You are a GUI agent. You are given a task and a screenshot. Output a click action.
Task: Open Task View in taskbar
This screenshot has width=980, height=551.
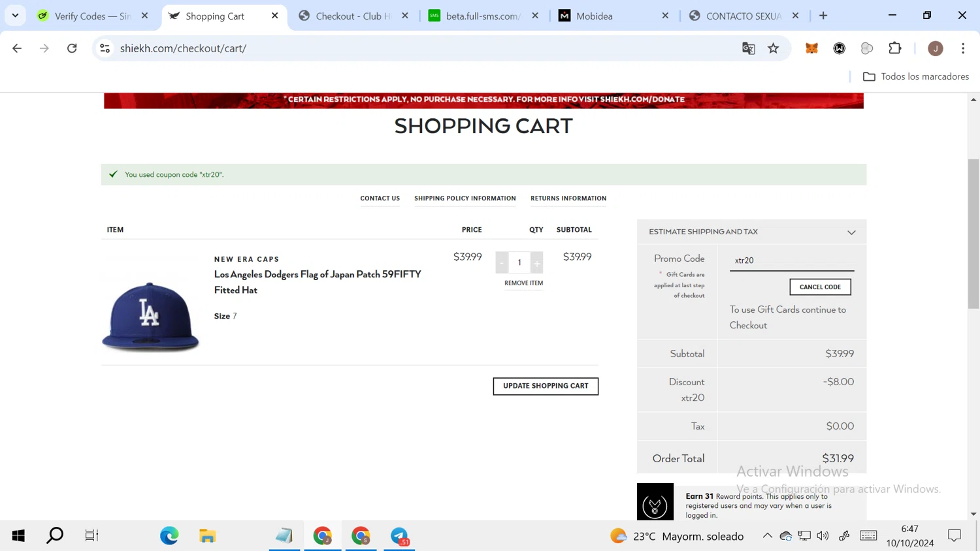coord(91,536)
